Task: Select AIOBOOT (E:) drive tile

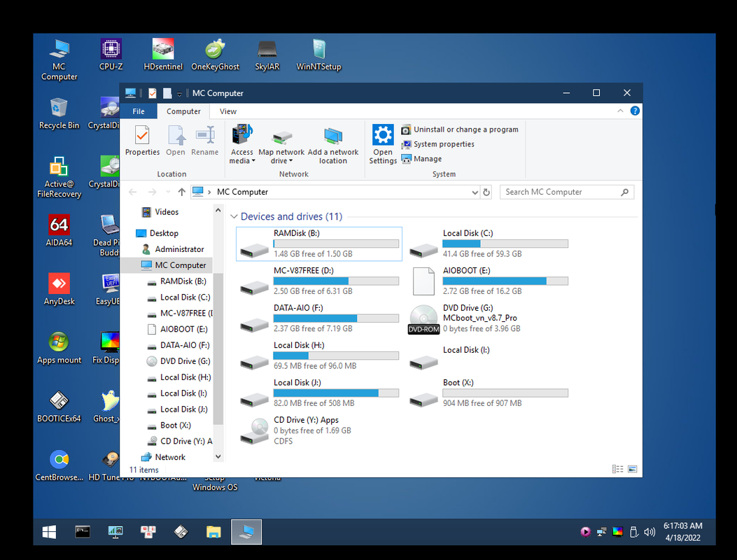Action: 489,281
